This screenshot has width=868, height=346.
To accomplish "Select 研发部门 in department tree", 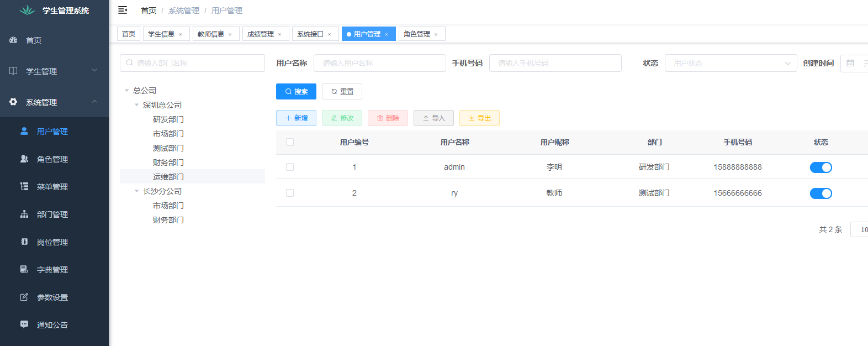I will pyautogui.click(x=168, y=119).
